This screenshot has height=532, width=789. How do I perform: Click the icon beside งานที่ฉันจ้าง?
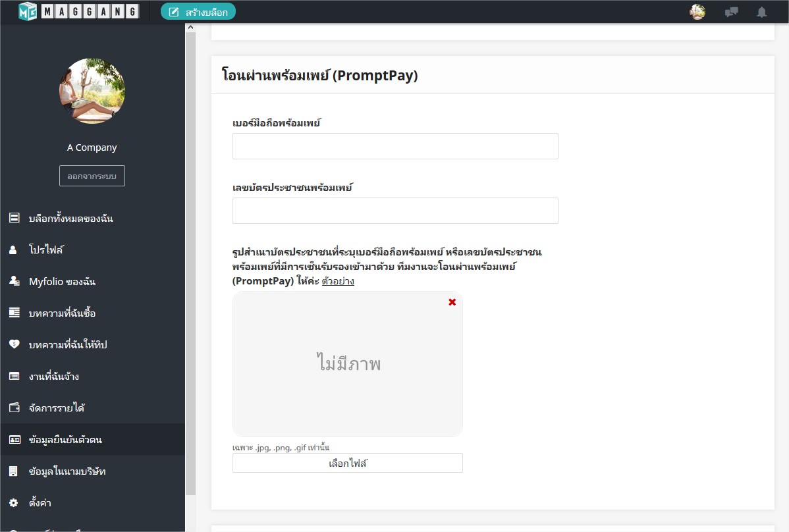14,376
